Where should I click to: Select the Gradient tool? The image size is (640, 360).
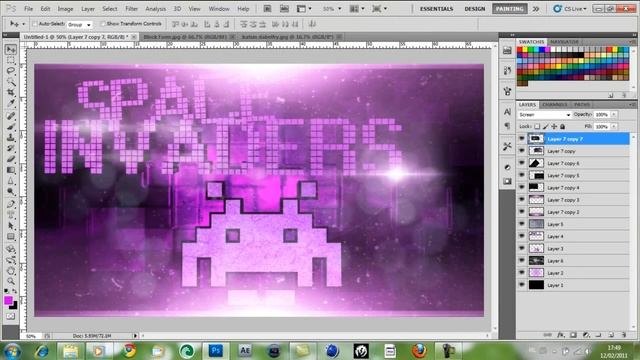pyautogui.click(x=11, y=170)
